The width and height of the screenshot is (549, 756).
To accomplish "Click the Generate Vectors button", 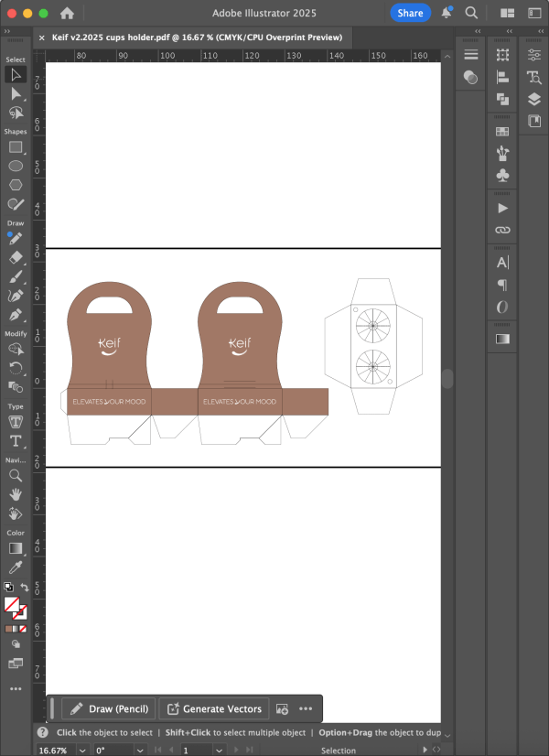I will [x=214, y=708].
